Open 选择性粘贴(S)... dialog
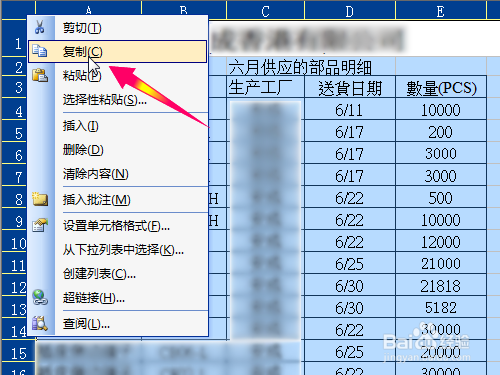Screen dimensions: 500x375 click(118, 100)
